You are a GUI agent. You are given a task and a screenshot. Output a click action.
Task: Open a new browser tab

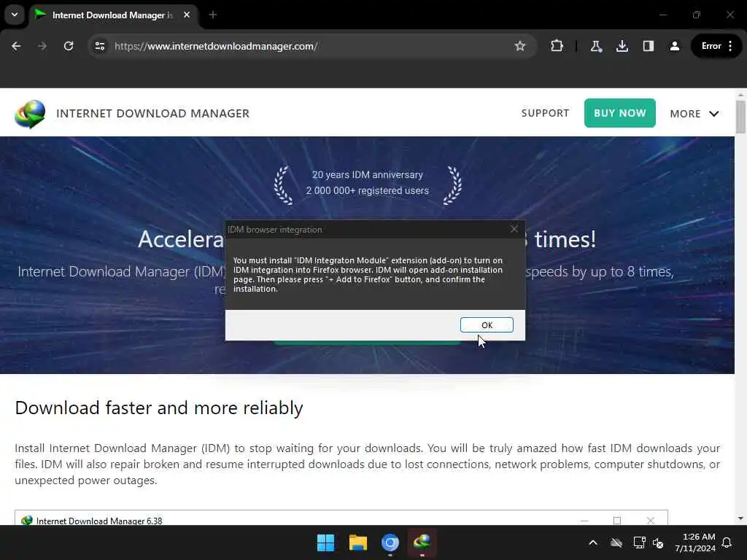213,15
